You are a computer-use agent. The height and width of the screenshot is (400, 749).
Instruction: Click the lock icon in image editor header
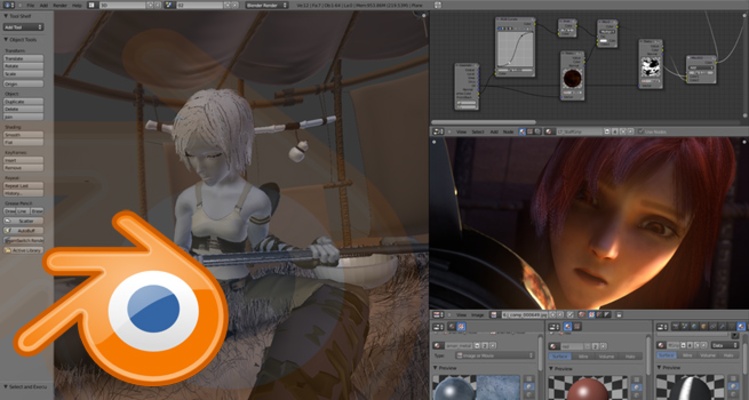(619, 314)
